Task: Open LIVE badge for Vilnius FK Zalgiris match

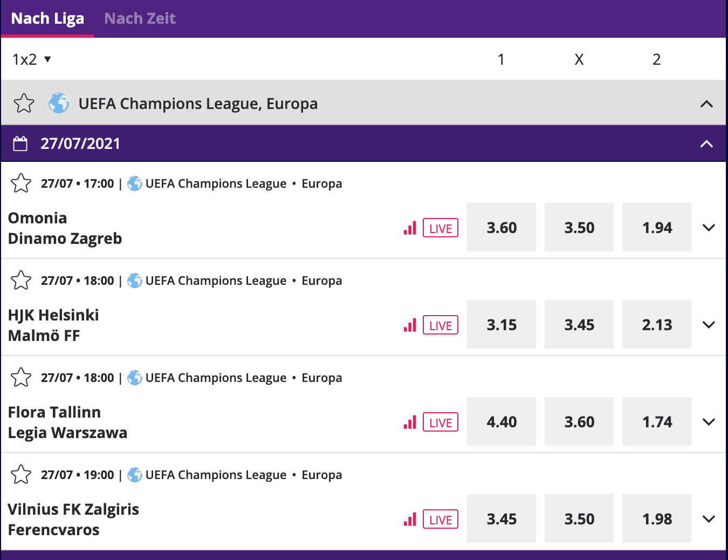Action: tap(441, 519)
